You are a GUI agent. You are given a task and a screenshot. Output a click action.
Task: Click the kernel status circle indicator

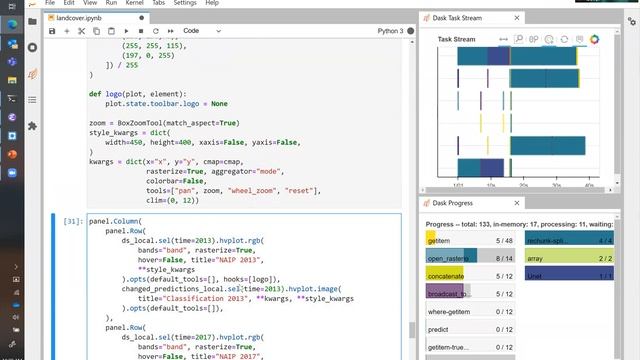click(411, 31)
